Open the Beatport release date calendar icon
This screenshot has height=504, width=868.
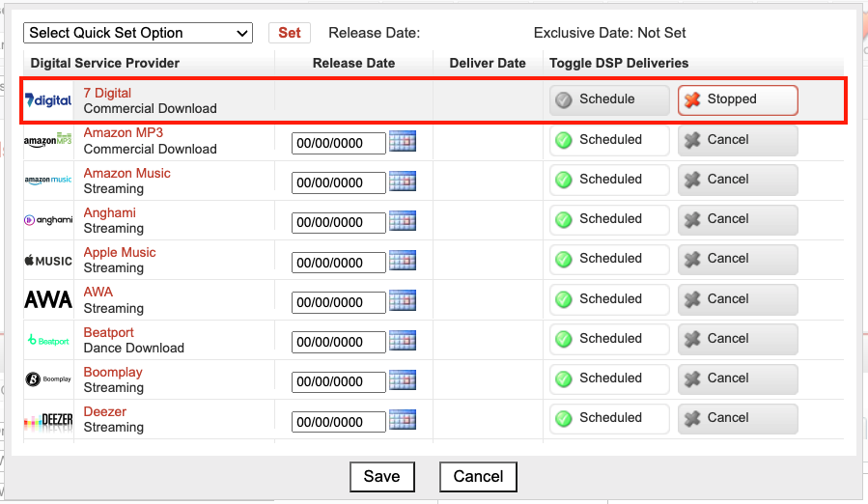coord(403,340)
